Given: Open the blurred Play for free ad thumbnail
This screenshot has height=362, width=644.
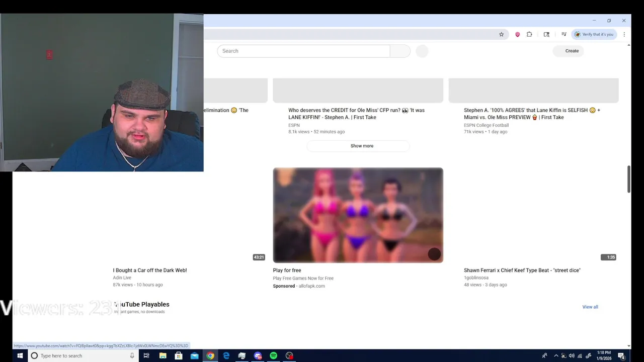Looking at the screenshot, I should [x=358, y=215].
